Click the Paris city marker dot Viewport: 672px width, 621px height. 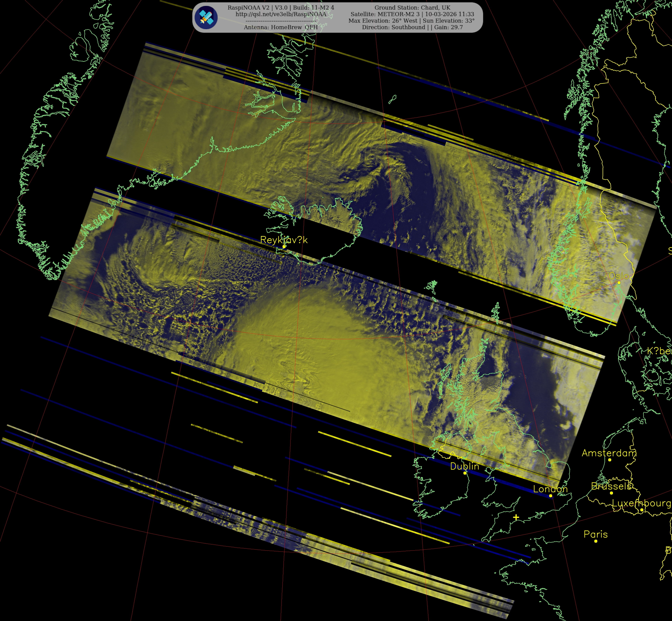[x=596, y=541]
